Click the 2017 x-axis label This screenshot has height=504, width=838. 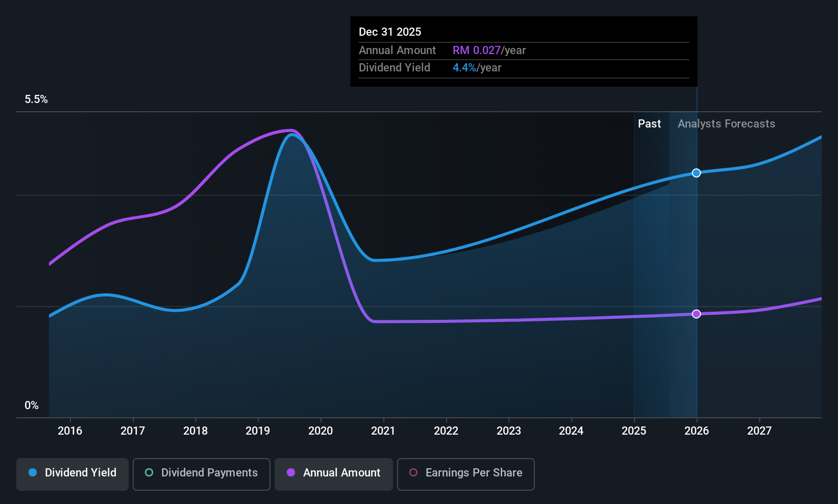click(x=133, y=431)
